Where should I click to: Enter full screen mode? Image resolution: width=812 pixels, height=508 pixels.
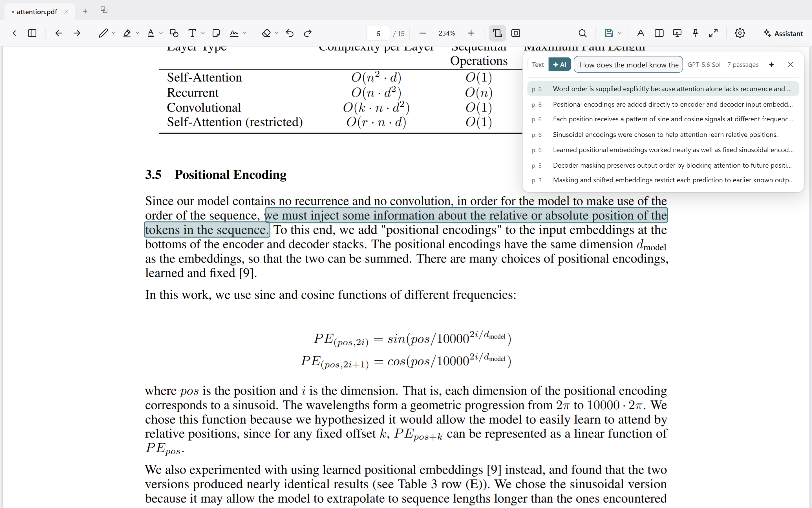point(713,33)
